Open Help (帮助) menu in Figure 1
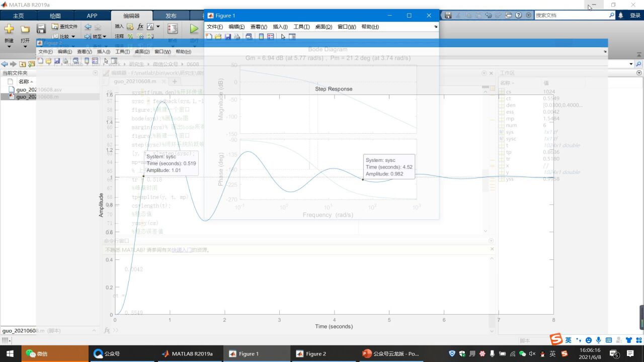This screenshot has width=644, height=362. pyautogui.click(x=370, y=27)
